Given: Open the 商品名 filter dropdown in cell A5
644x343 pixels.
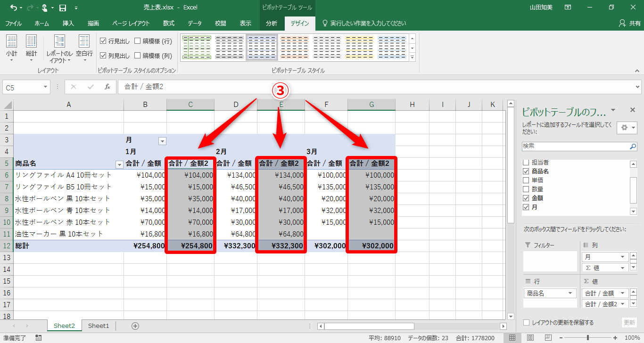Looking at the screenshot, I should [x=119, y=164].
